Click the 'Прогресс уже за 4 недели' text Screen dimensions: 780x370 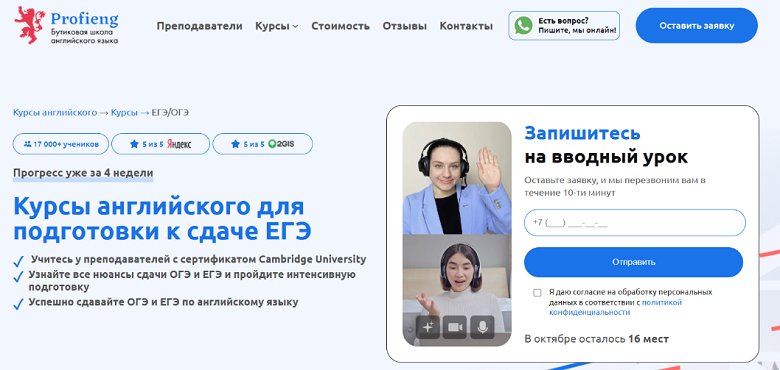(83, 173)
